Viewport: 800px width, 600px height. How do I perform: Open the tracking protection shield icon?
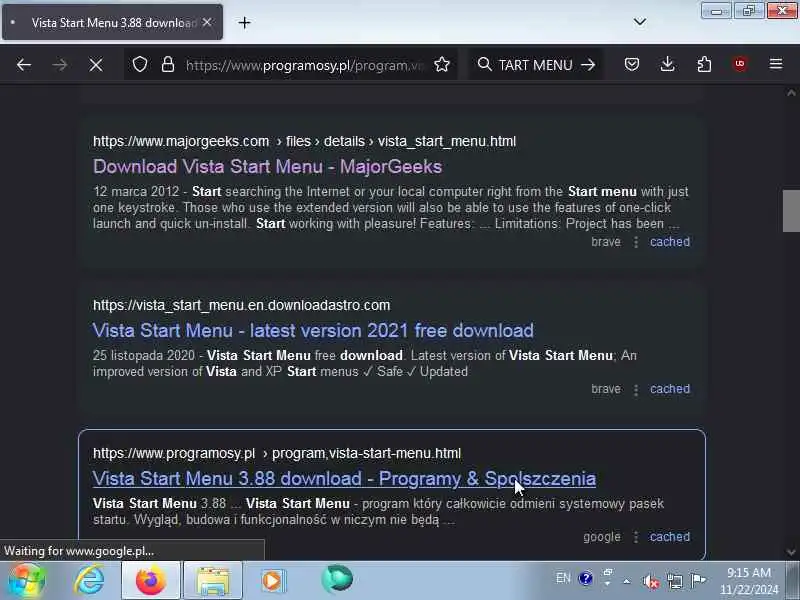click(140, 65)
